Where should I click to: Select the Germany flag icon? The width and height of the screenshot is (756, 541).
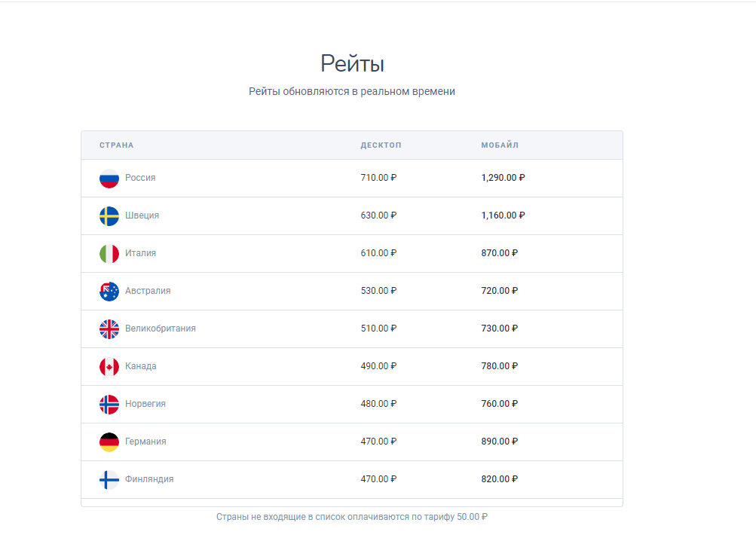(109, 442)
